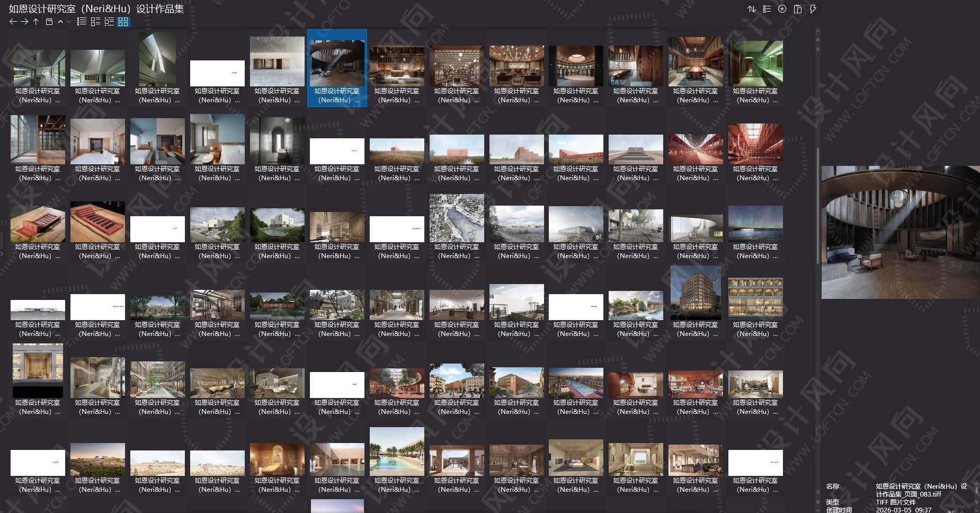This screenshot has height=513, width=980.
Task: Click the back navigation arrow
Action: [13, 22]
